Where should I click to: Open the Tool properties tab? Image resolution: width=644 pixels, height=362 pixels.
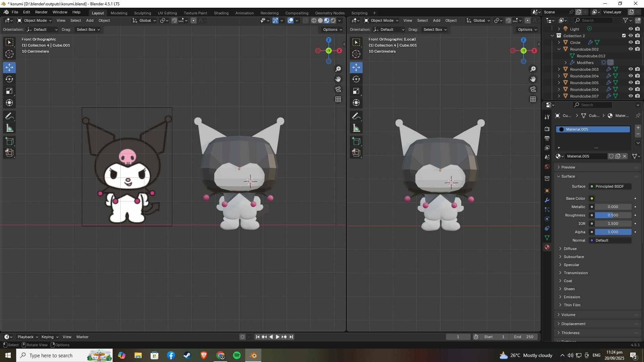point(547,117)
